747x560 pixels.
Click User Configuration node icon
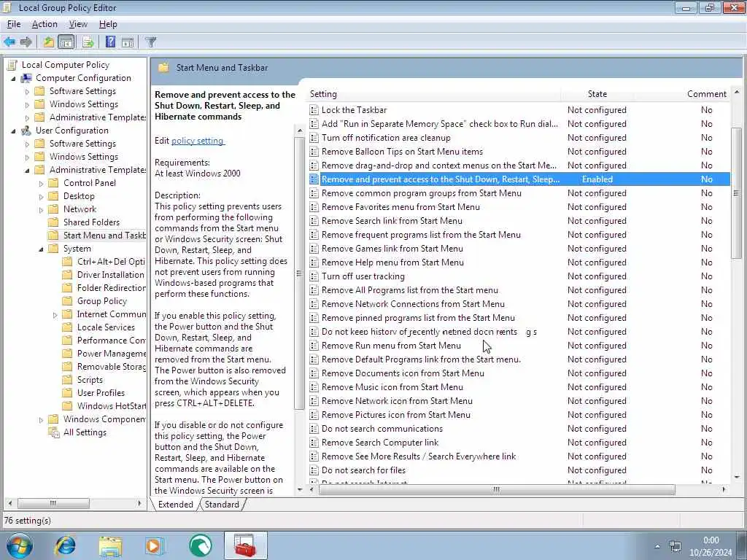[26, 131]
